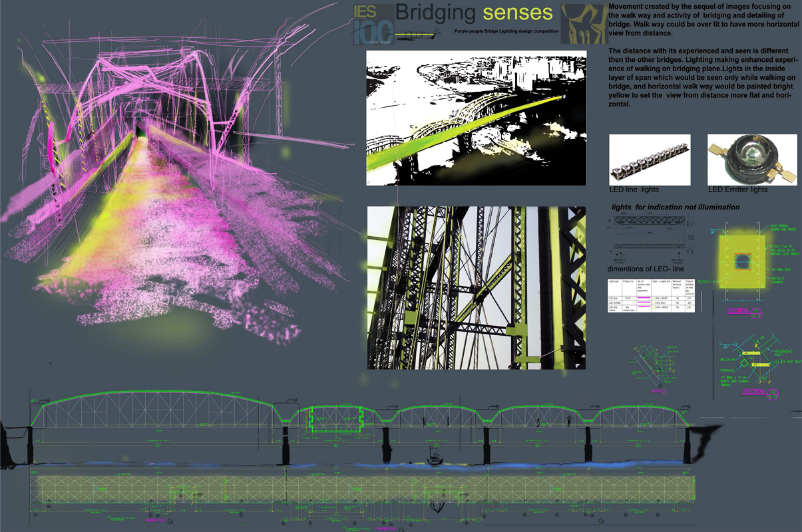
Task: Select the Bridging senses title
Action: (x=474, y=11)
